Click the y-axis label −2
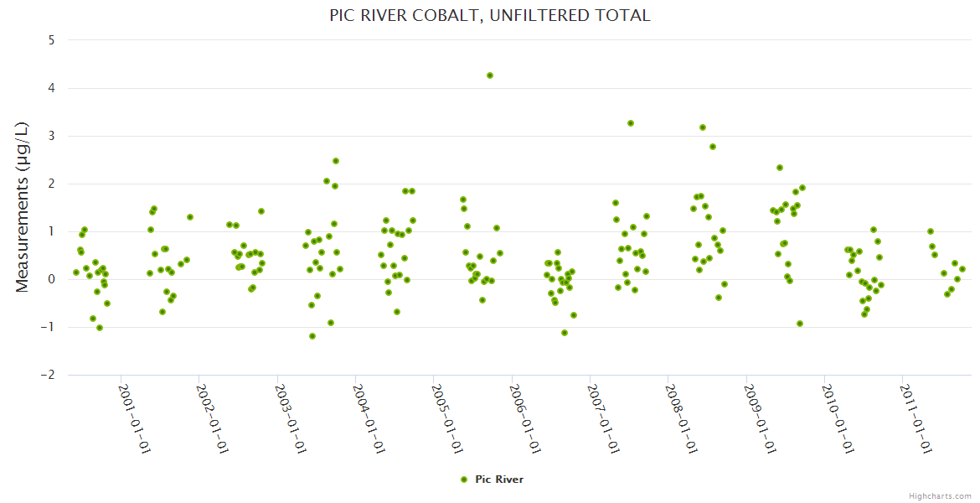Viewport: 980px width, 503px height. point(48,375)
